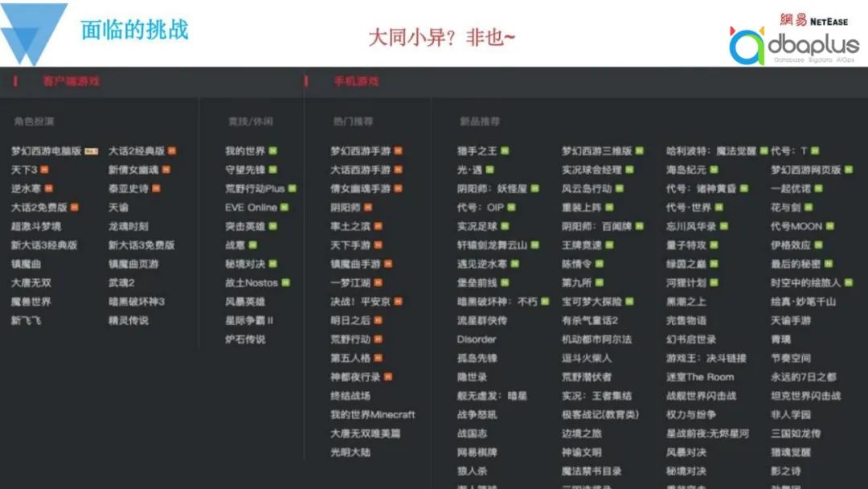The image size is (868, 489).
Task: Select 大话西游手游 entry
Action: 360,170
